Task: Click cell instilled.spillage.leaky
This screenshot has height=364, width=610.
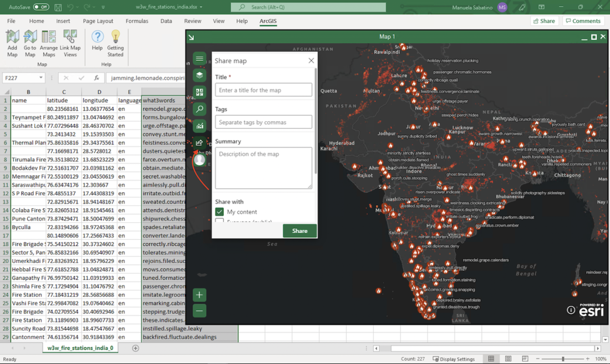Action: (x=190, y=328)
